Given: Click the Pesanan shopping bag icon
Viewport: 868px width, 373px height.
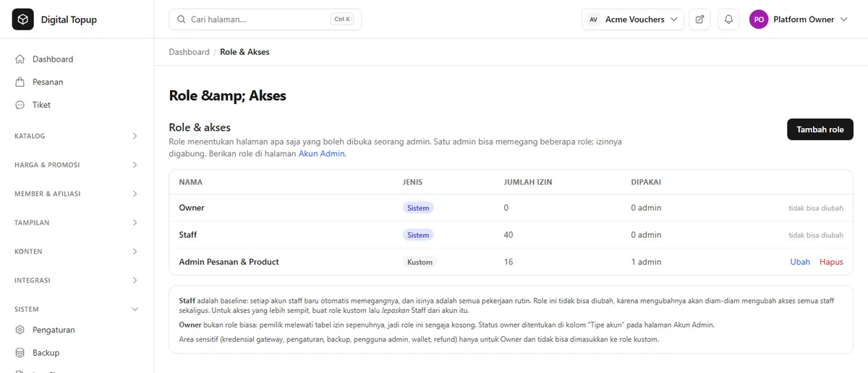Looking at the screenshot, I should point(20,82).
